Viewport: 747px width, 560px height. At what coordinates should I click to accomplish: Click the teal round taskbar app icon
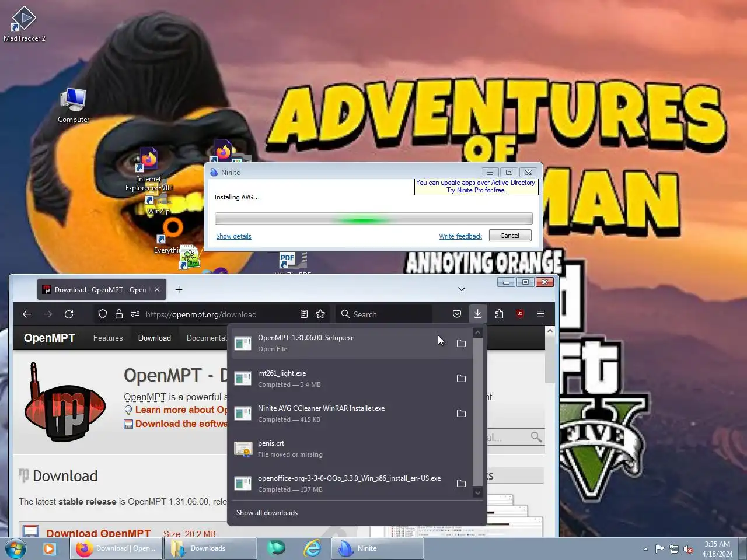coord(276,548)
